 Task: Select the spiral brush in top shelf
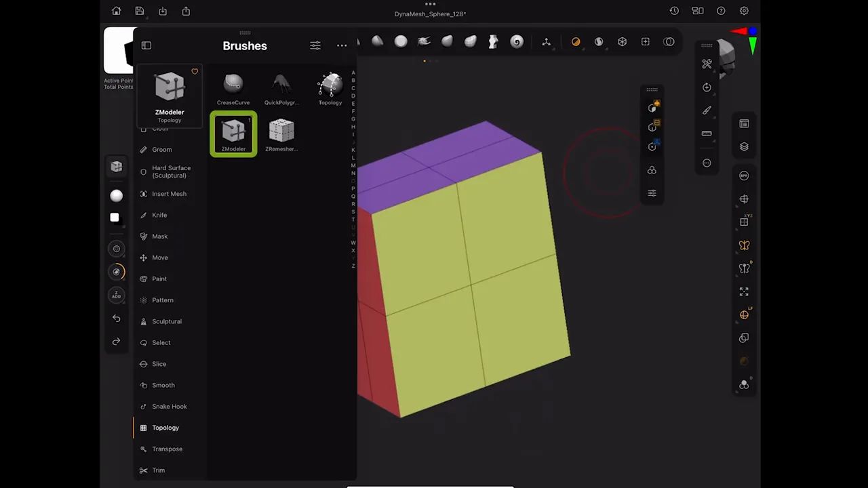tap(517, 42)
